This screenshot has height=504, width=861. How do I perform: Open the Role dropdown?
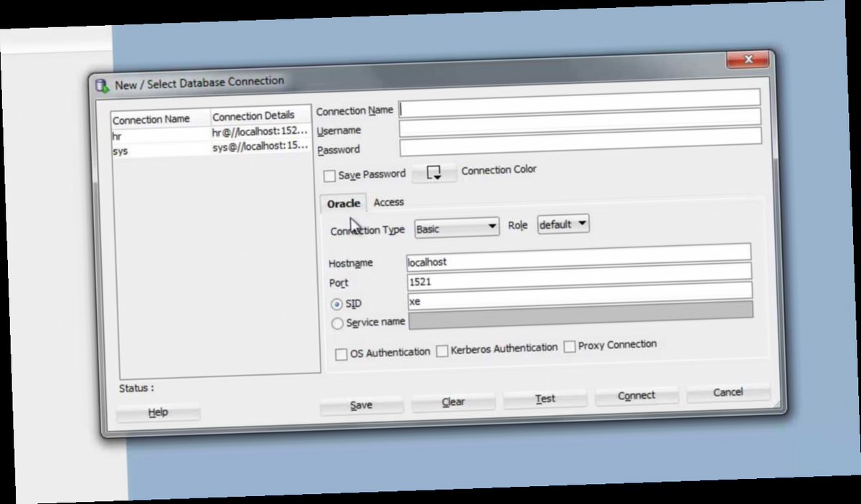[x=563, y=225]
